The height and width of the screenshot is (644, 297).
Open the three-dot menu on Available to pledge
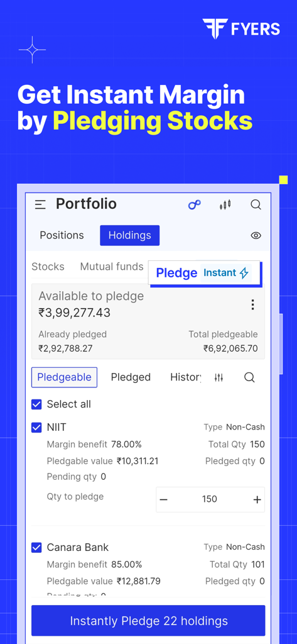252,304
